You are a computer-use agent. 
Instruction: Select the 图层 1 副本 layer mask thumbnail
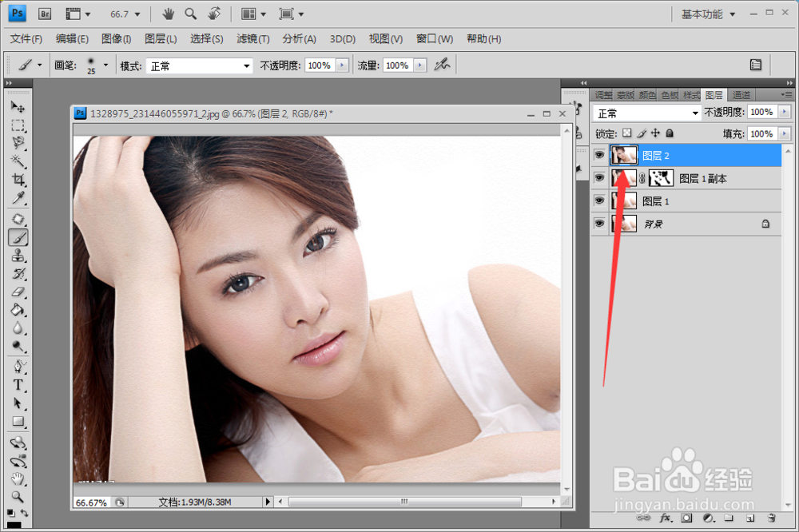coord(661,178)
